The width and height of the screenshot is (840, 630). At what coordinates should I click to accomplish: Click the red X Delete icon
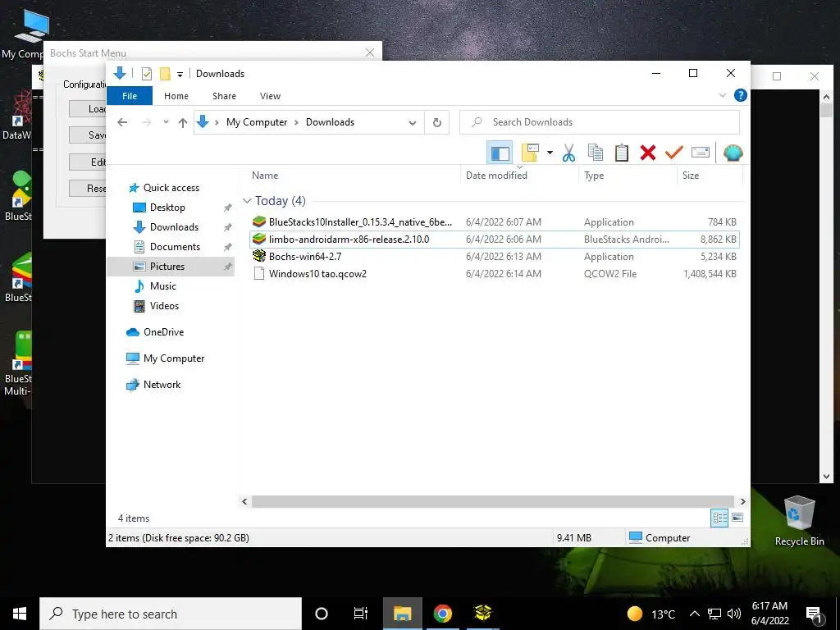(648, 153)
